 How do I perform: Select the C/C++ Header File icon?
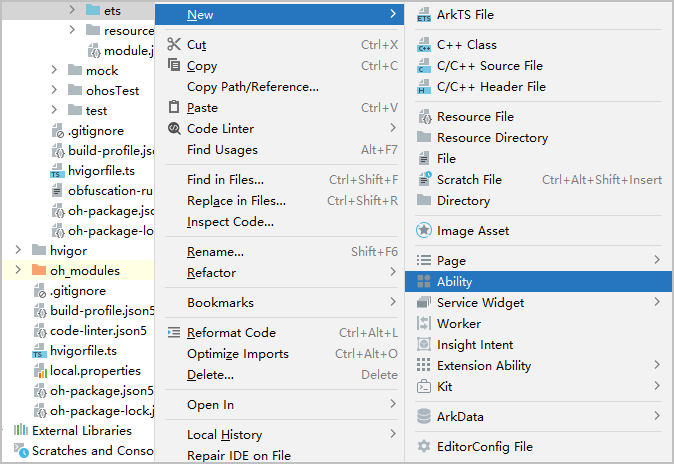point(424,87)
